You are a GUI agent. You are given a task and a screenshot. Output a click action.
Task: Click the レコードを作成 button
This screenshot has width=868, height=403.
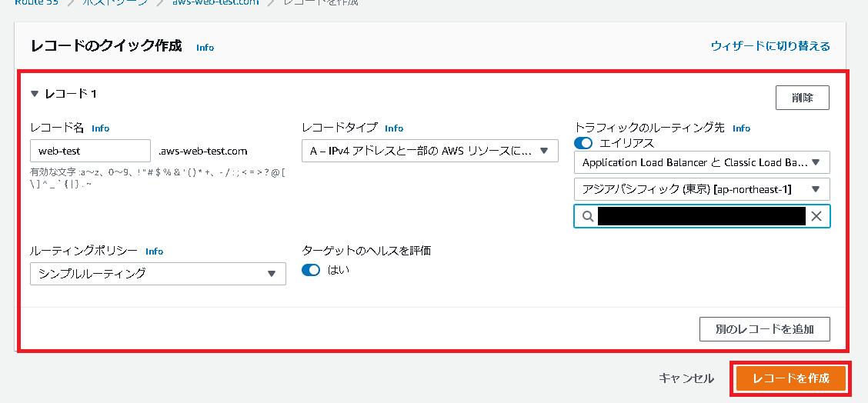pos(791,378)
